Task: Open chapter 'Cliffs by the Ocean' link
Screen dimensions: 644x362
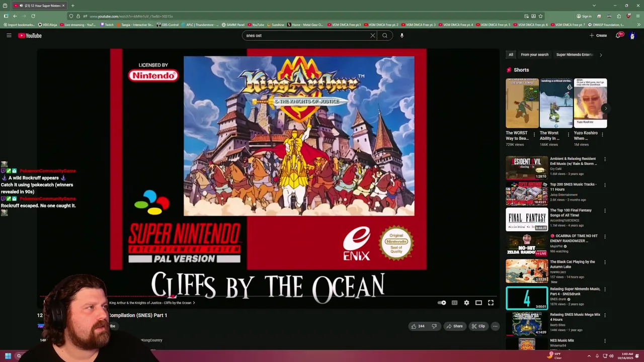Action: 151,303
